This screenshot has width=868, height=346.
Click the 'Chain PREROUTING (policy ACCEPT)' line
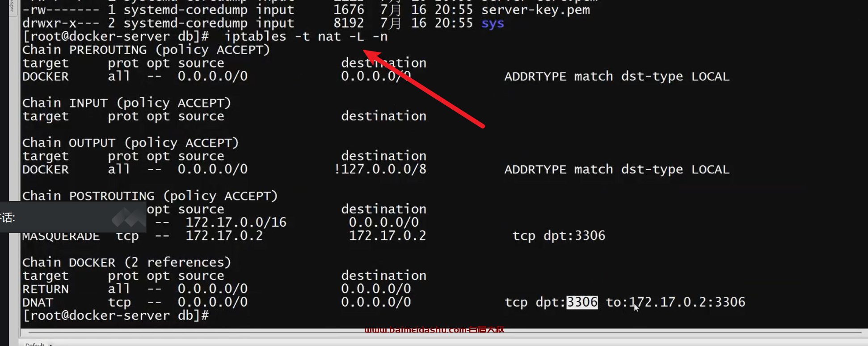tap(146, 50)
